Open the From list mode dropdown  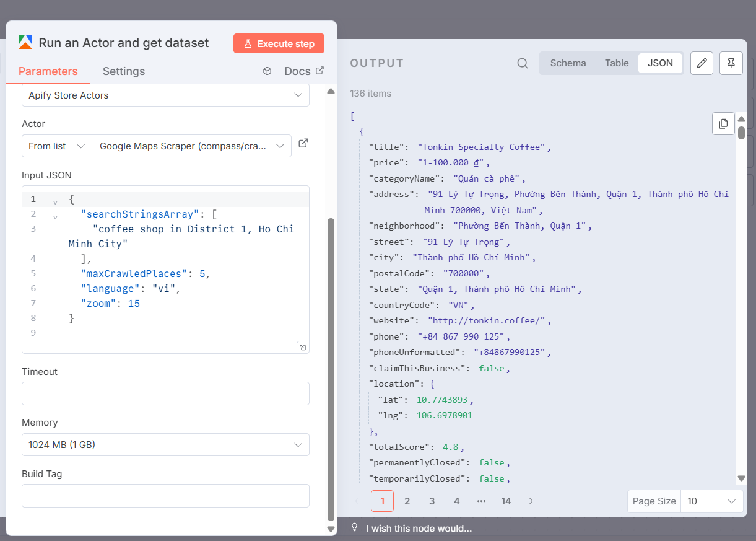tap(57, 146)
